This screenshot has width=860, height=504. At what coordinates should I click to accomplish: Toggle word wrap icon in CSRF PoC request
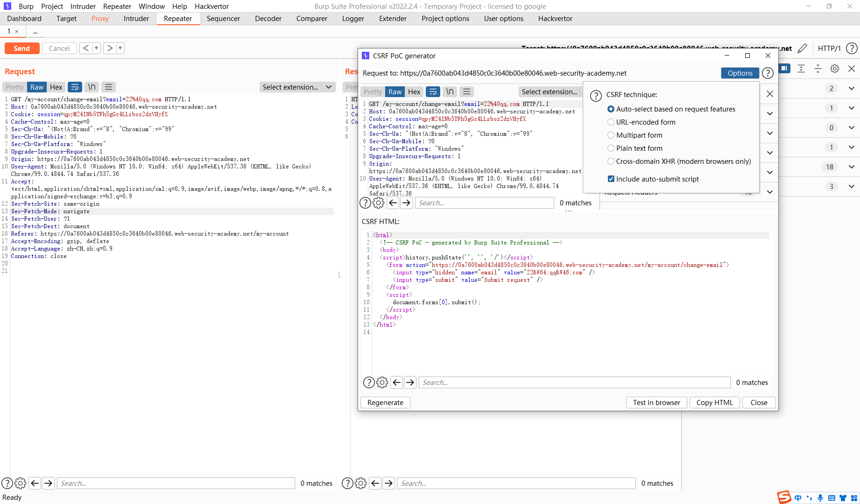point(433,91)
